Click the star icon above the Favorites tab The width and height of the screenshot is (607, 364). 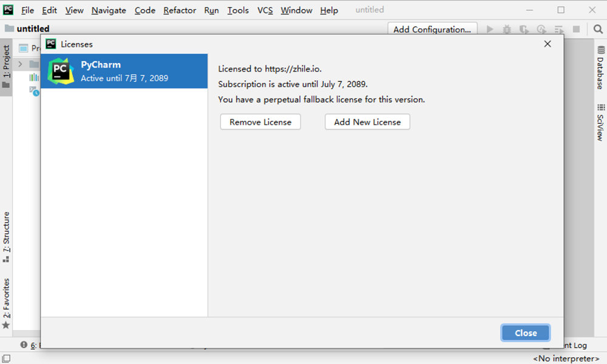pyautogui.click(x=6, y=325)
